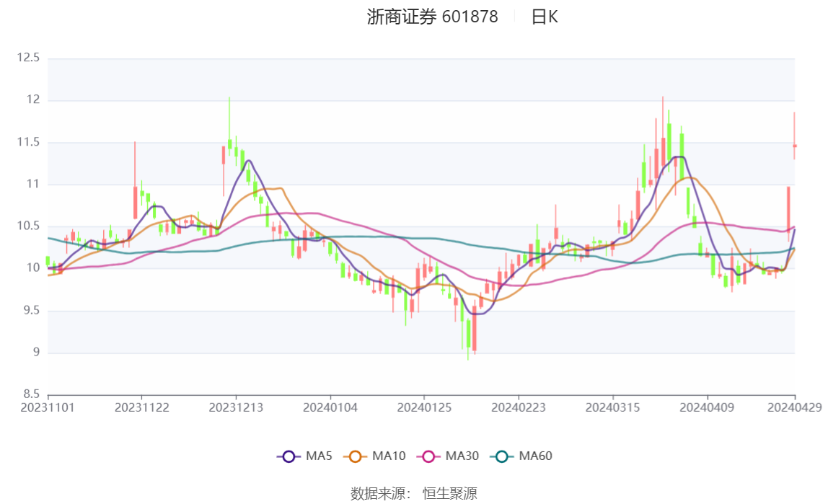Viewport: 828px width, 504px height.
Task: Click the 11 price axis label
Action: pyautogui.click(x=33, y=184)
